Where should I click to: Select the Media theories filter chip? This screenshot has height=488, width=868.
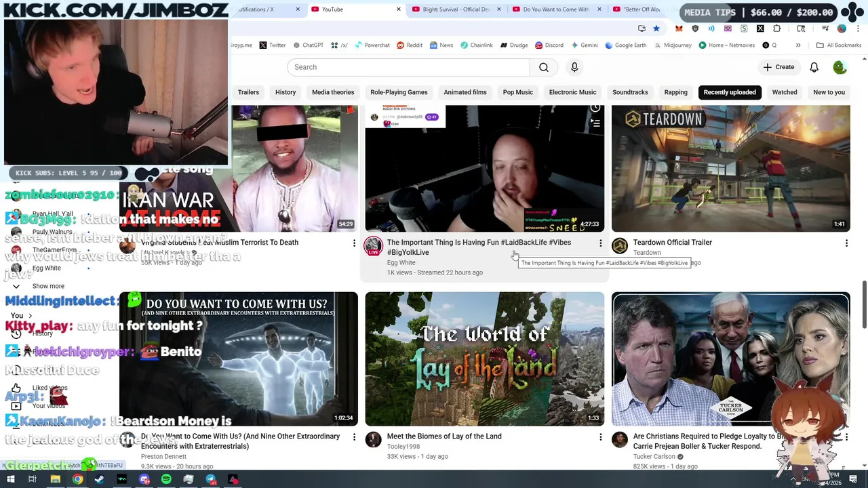coord(333,92)
